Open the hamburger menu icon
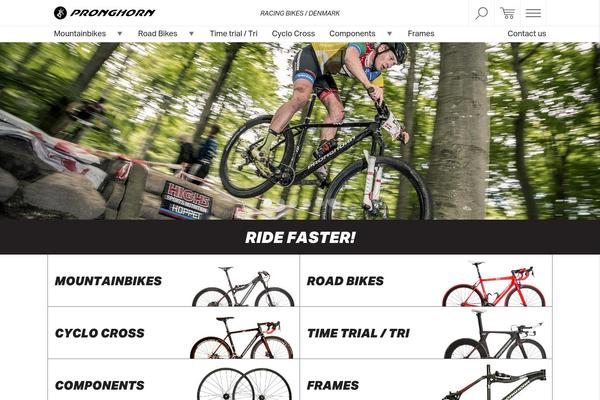 tap(533, 13)
